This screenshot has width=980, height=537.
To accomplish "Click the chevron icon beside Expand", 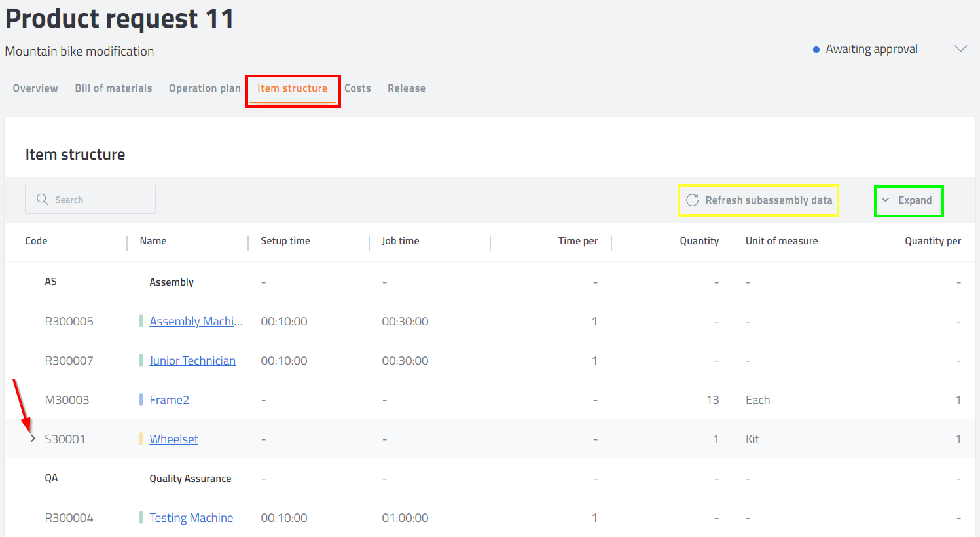I will 886,200.
